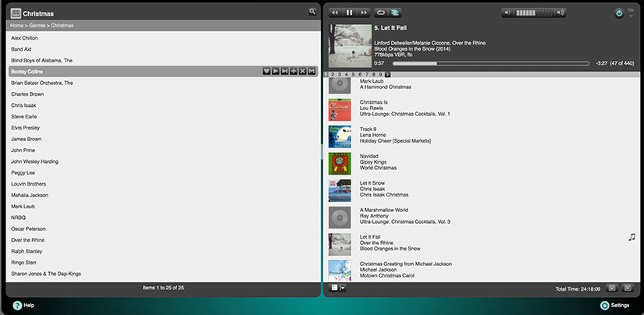Click the playlist view mode icon
The width and height of the screenshot is (644, 315).
334,288
